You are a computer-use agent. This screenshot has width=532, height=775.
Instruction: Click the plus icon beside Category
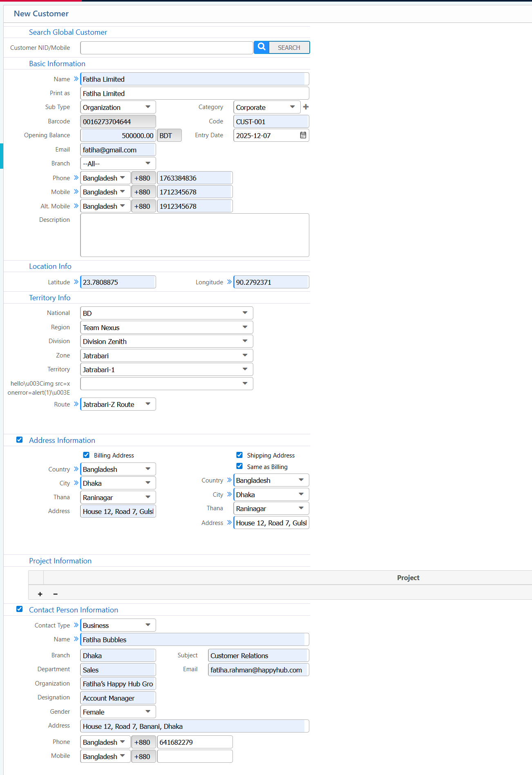[306, 107]
